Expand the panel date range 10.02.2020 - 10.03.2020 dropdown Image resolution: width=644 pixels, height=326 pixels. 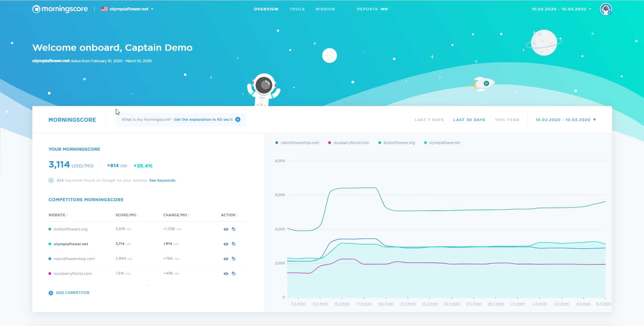(x=566, y=120)
